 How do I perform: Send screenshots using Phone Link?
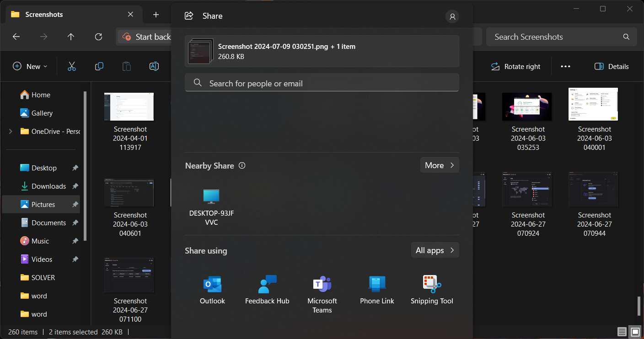click(376, 289)
